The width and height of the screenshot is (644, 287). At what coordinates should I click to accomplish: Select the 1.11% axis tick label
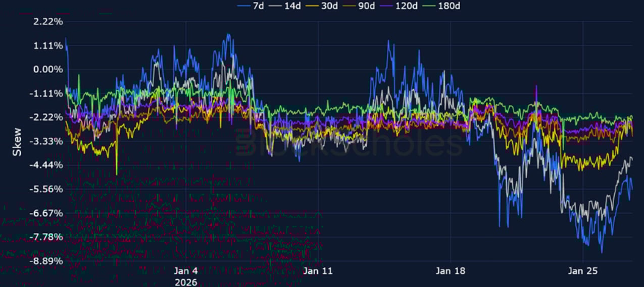point(48,46)
